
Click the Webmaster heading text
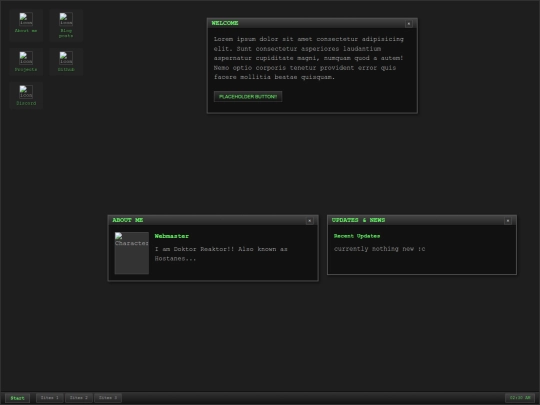(x=172, y=236)
